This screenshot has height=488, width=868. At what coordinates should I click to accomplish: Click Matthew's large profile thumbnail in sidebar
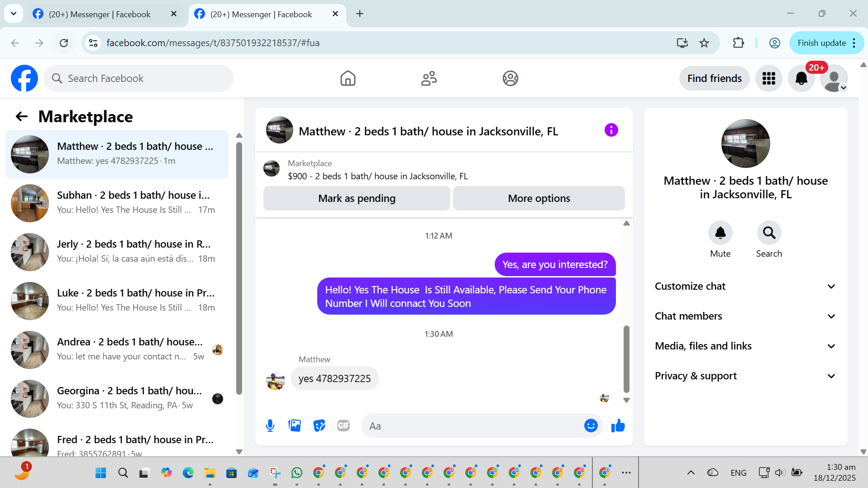point(745,144)
